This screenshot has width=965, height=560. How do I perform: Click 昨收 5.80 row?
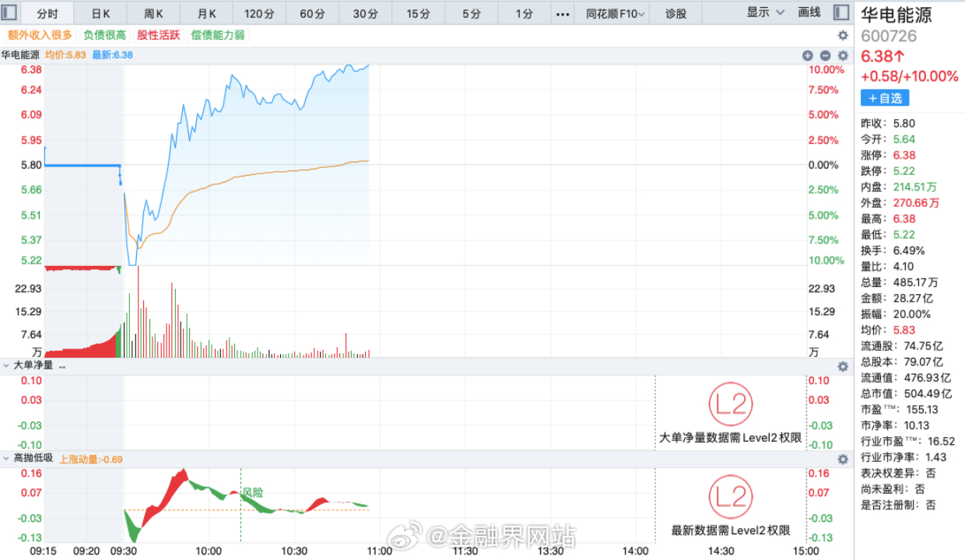(x=888, y=123)
